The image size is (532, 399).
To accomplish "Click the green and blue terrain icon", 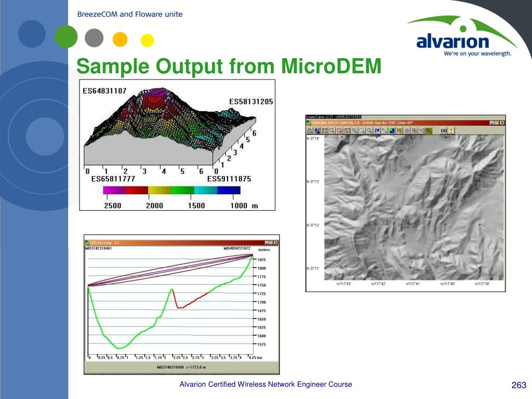I will point(392,130).
